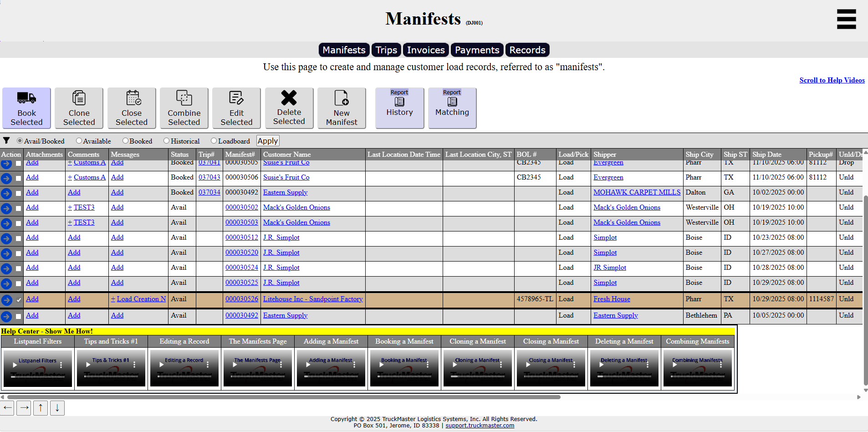
Task: Click the Delete Selected X icon
Action: click(289, 98)
